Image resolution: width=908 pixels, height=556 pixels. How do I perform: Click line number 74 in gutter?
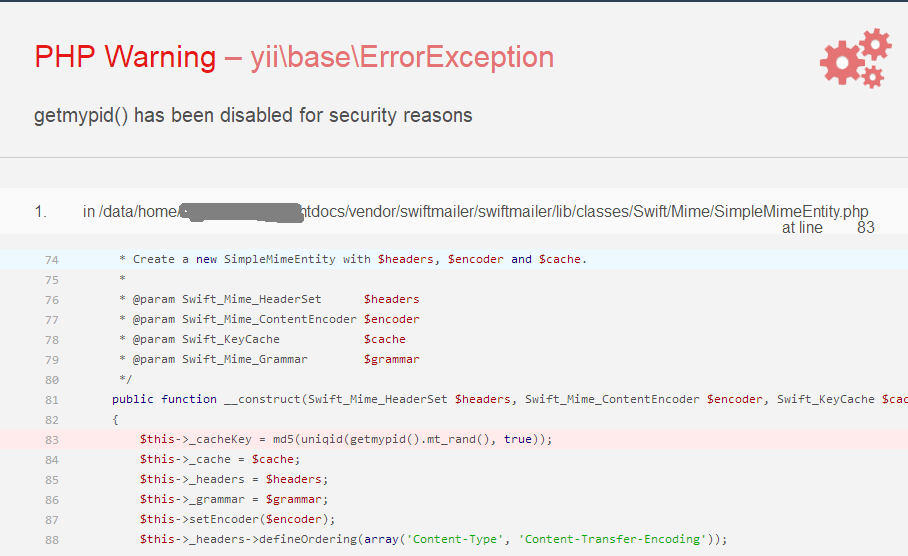[52, 260]
